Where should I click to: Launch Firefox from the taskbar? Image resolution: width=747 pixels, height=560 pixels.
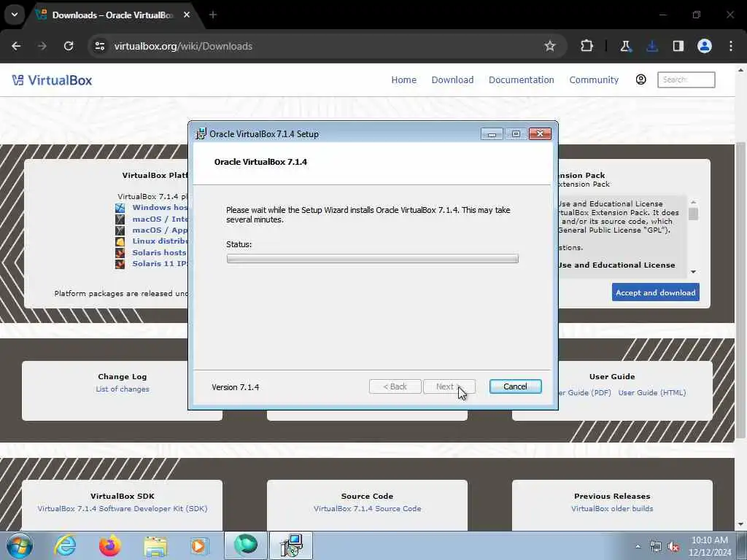(x=109, y=545)
